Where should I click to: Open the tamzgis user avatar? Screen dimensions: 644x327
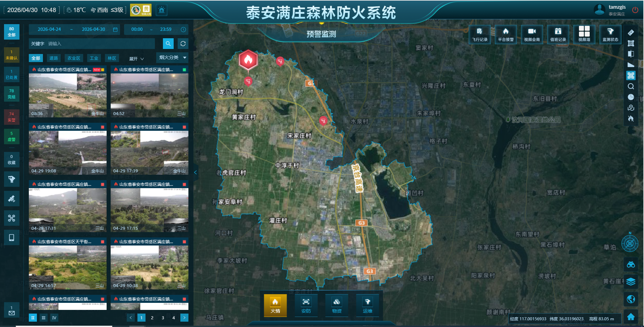(x=599, y=10)
